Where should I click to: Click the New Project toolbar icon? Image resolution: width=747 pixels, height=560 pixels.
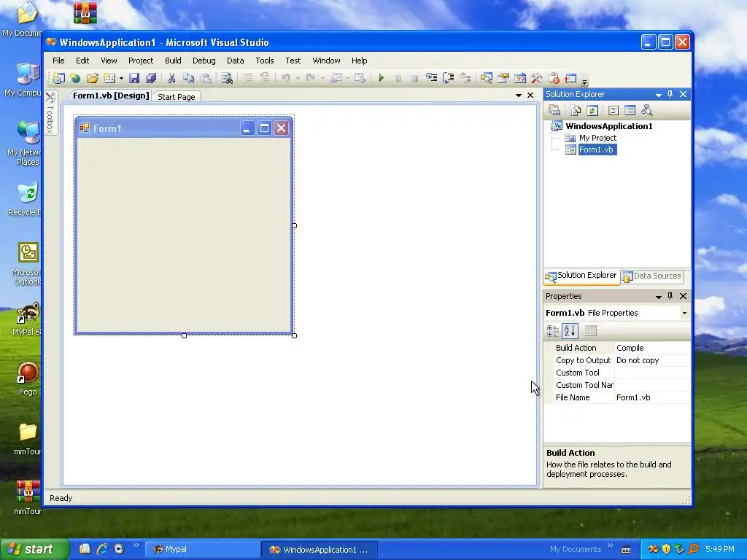pyautogui.click(x=59, y=78)
